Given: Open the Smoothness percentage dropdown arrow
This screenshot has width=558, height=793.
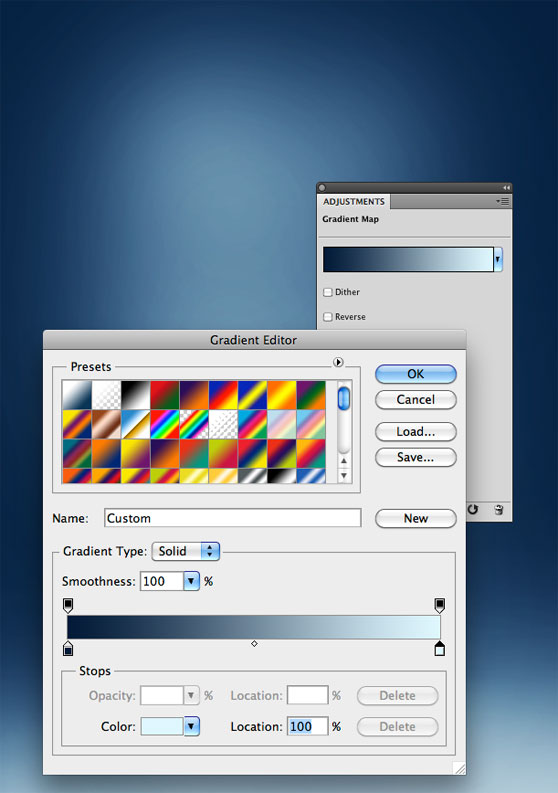Looking at the screenshot, I should point(191,581).
